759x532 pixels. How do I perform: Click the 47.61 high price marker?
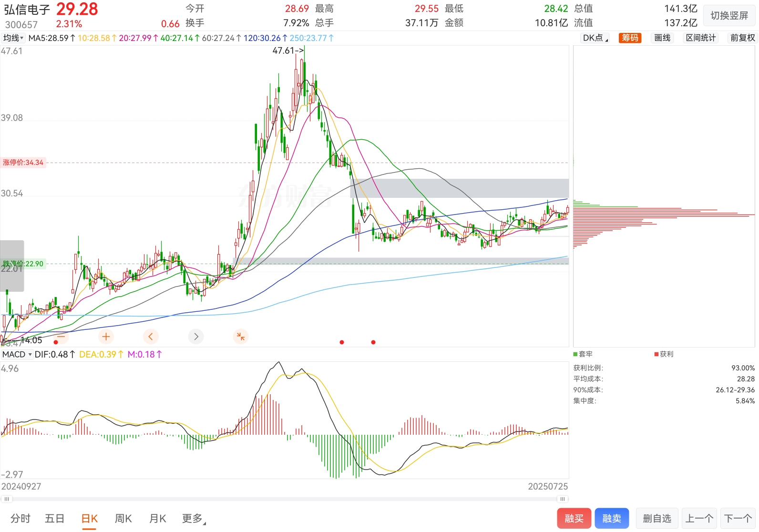click(288, 51)
